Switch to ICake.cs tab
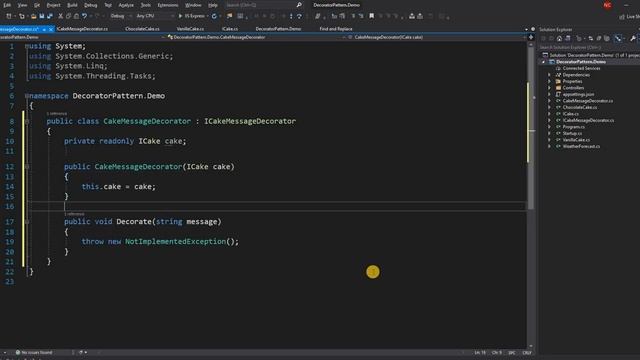 tap(230, 29)
